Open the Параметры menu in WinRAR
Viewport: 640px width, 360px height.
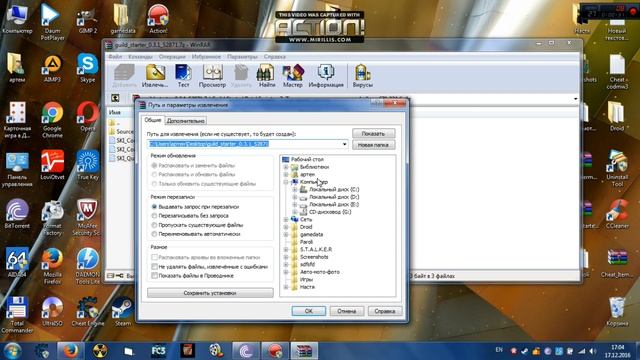[242, 57]
